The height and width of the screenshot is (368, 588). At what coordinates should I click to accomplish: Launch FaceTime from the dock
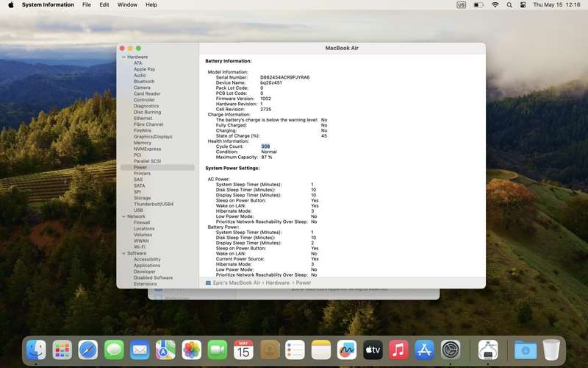[218, 350]
